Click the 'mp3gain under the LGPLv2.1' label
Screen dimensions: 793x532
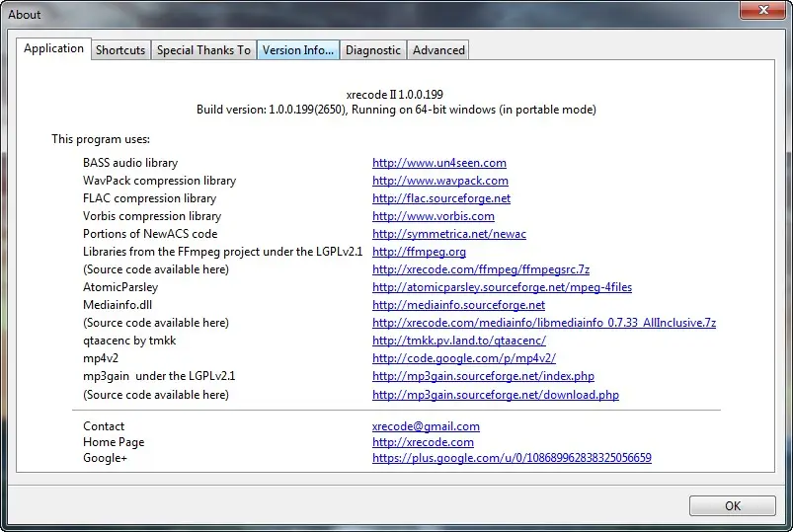159,376
